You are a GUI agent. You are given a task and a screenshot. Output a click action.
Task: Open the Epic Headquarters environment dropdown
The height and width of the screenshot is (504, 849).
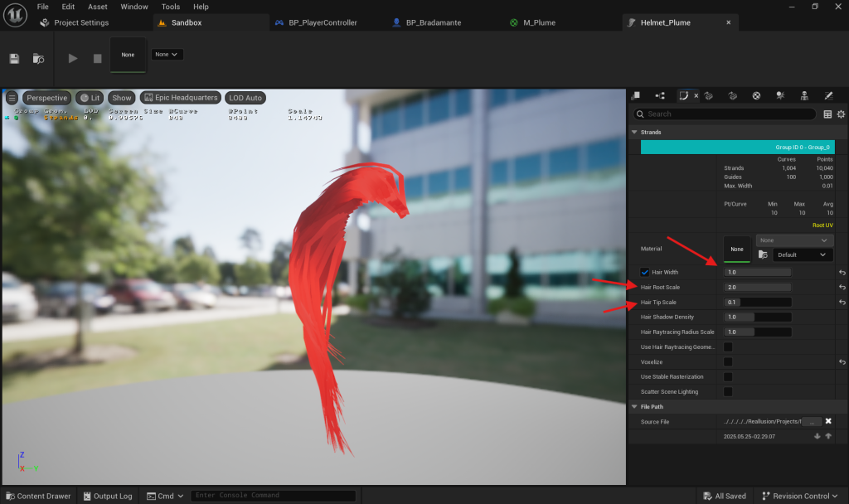pyautogui.click(x=181, y=98)
